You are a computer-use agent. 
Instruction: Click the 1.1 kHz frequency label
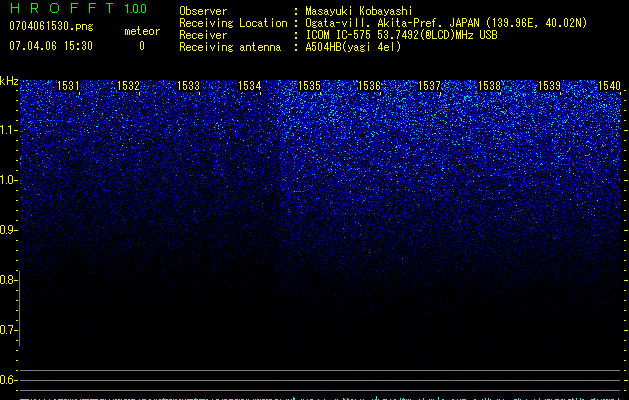8,130
